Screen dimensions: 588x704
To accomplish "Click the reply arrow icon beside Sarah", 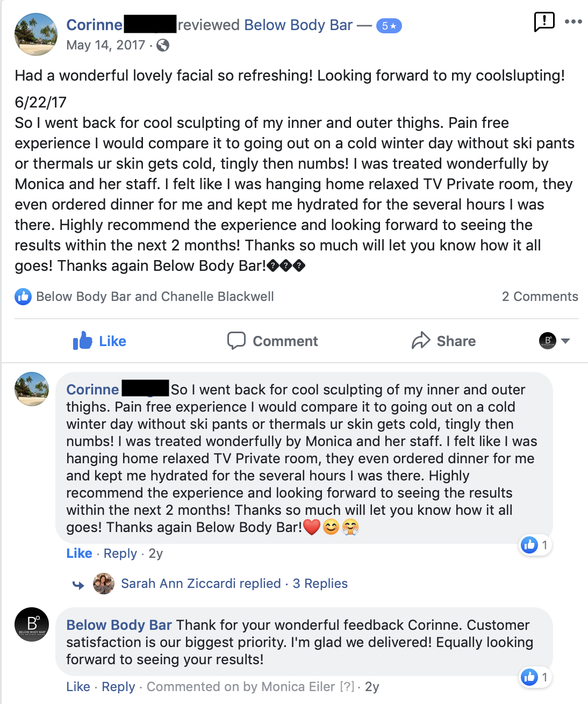I will coord(78,585).
